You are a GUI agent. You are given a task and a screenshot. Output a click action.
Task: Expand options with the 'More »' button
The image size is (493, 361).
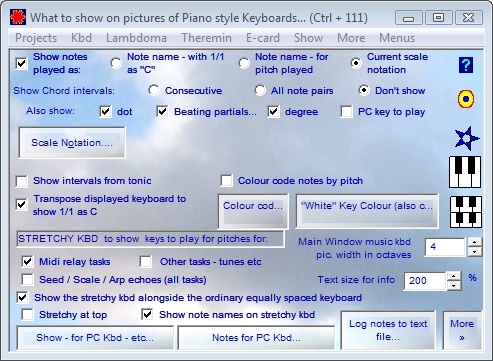click(462, 330)
